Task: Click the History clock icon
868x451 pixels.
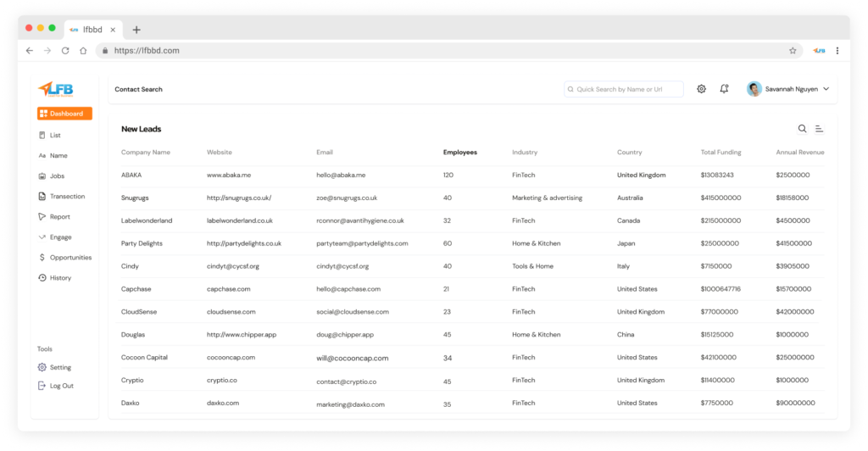Action: [x=42, y=278]
